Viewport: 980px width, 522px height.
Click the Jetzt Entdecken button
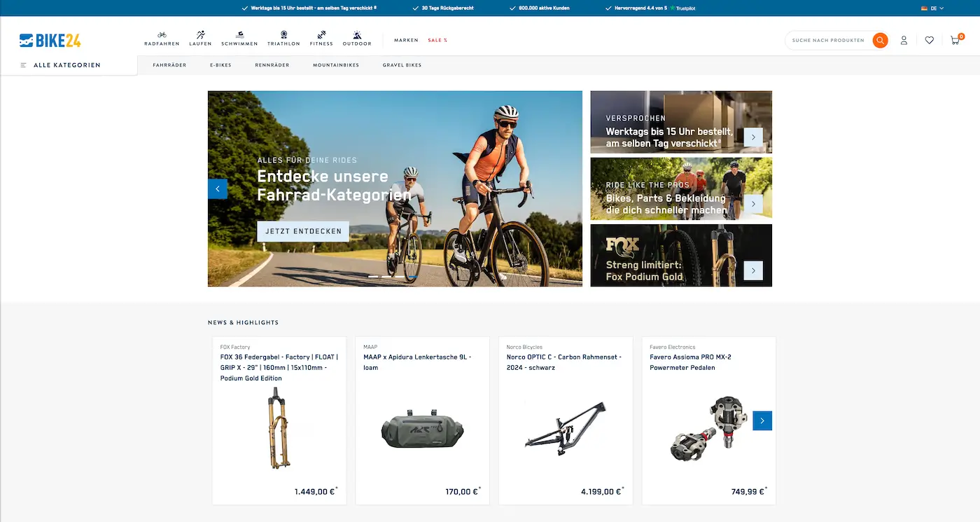[x=303, y=231]
